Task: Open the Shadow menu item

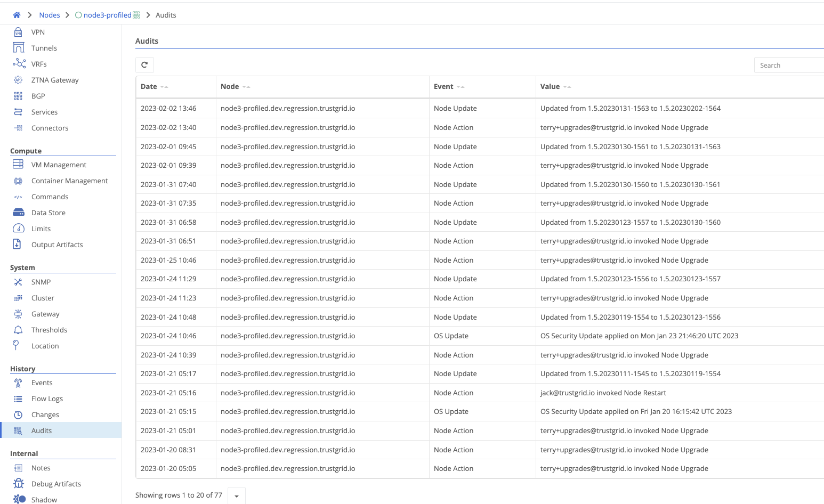Action: point(44,500)
